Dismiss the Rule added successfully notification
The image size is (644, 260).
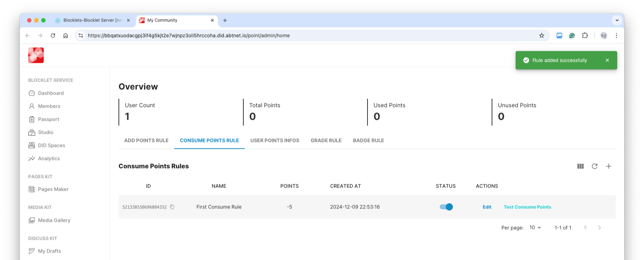[607, 60]
